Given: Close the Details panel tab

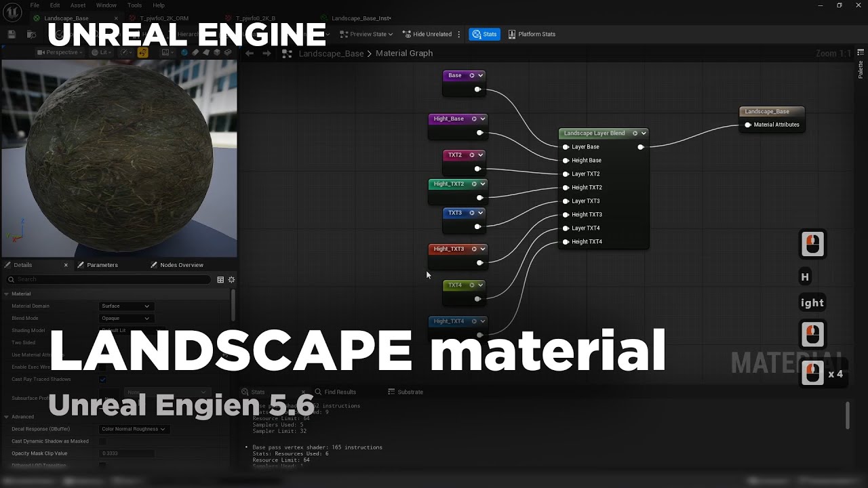Looking at the screenshot, I should pyautogui.click(x=66, y=265).
